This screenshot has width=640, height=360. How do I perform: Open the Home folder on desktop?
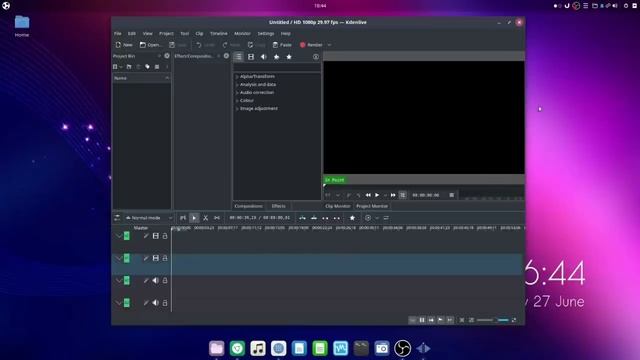tap(22, 26)
